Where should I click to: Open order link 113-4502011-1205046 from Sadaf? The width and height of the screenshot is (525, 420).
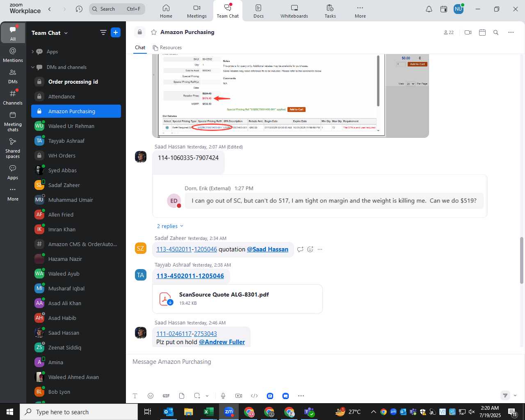pyautogui.click(x=187, y=249)
